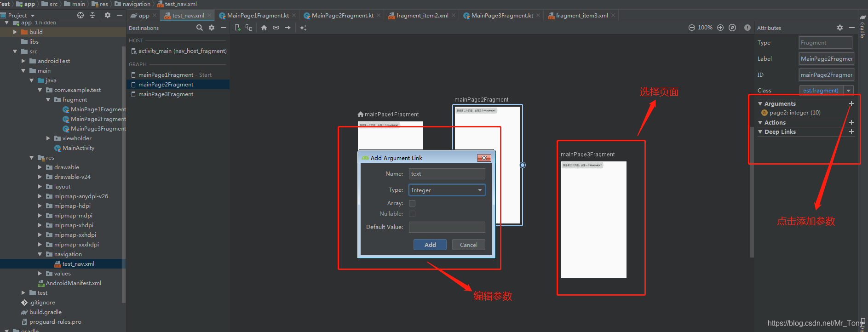Switch to the fragment_item3.xml tab
868x332 pixels.
pyautogui.click(x=582, y=15)
